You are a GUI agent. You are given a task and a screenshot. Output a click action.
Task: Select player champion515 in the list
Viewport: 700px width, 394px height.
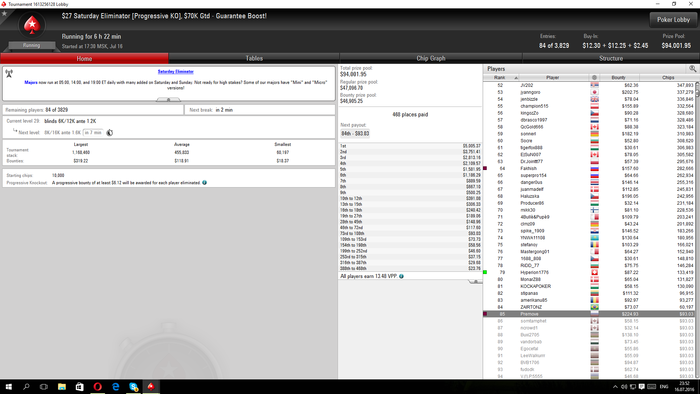589,106
